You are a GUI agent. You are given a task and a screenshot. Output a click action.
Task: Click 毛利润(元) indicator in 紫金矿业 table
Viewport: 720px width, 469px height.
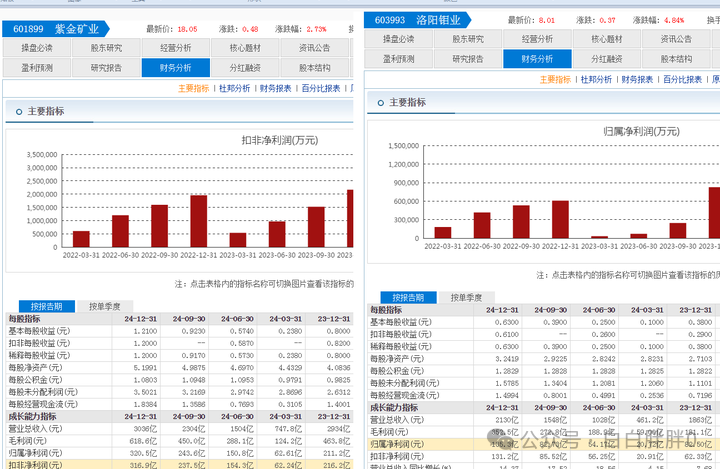(x=28, y=441)
